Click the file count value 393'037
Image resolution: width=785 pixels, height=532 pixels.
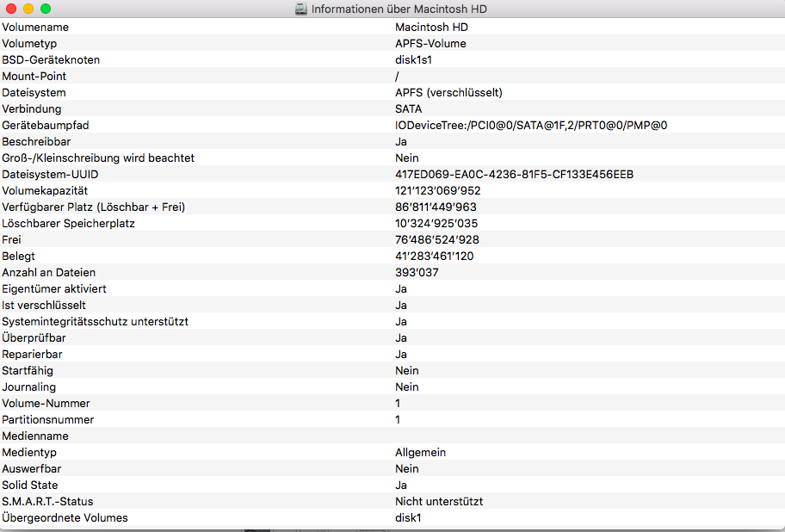click(x=417, y=272)
